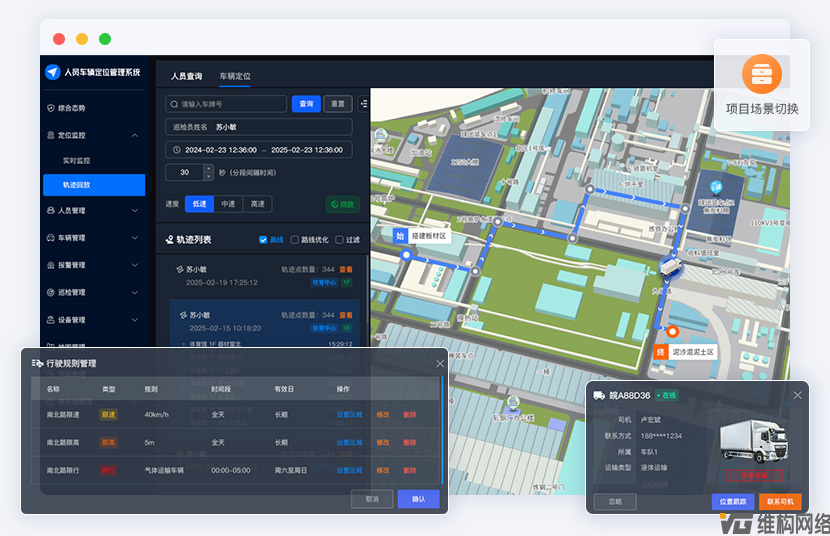Open the 实时监控 menu item

coord(76,160)
